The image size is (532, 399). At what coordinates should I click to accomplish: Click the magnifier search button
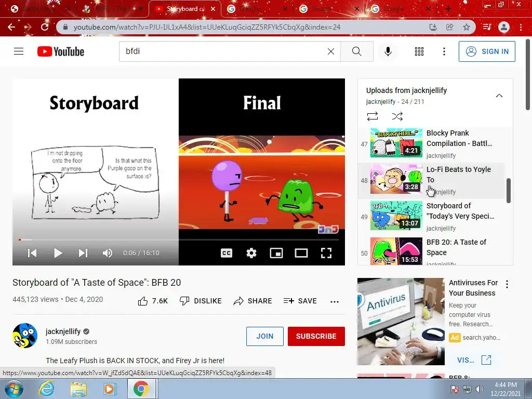pos(356,51)
